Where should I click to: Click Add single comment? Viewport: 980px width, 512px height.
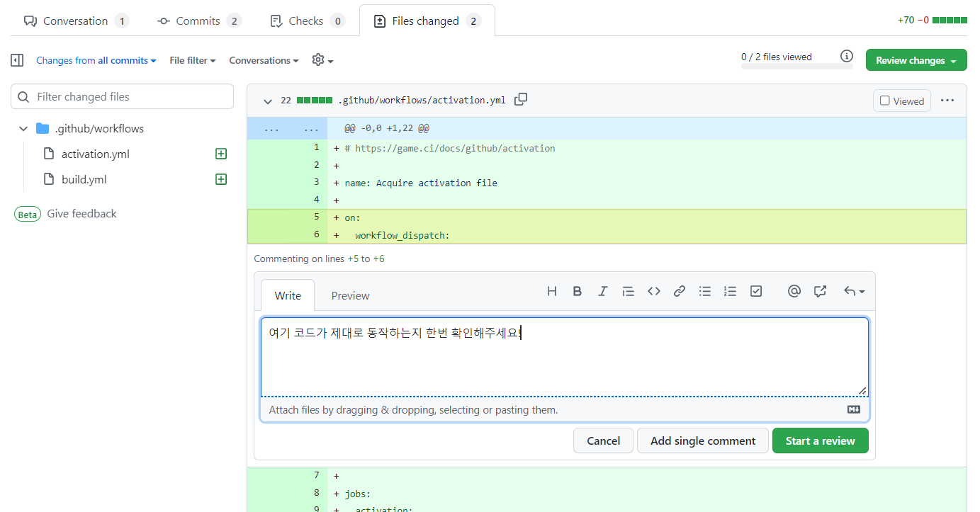pyautogui.click(x=703, y=440)
